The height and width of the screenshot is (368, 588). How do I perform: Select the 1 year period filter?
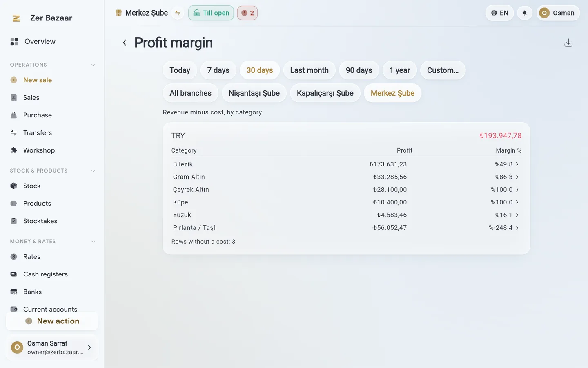tap(400, 70)
